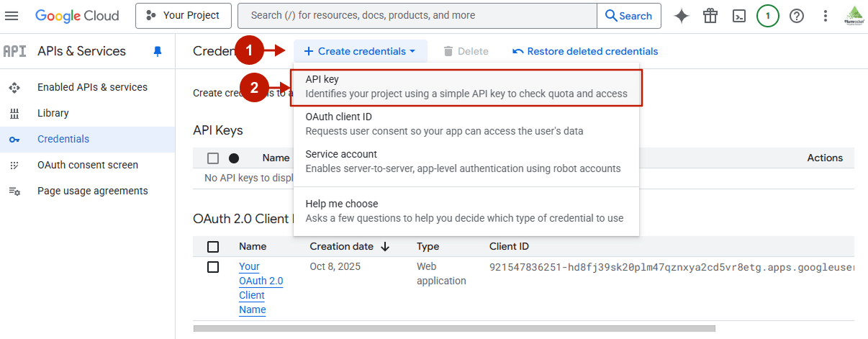Screen dimensions: 868x339
Task: Click the API logo icon in sidebar header
Action: point(14,51)
